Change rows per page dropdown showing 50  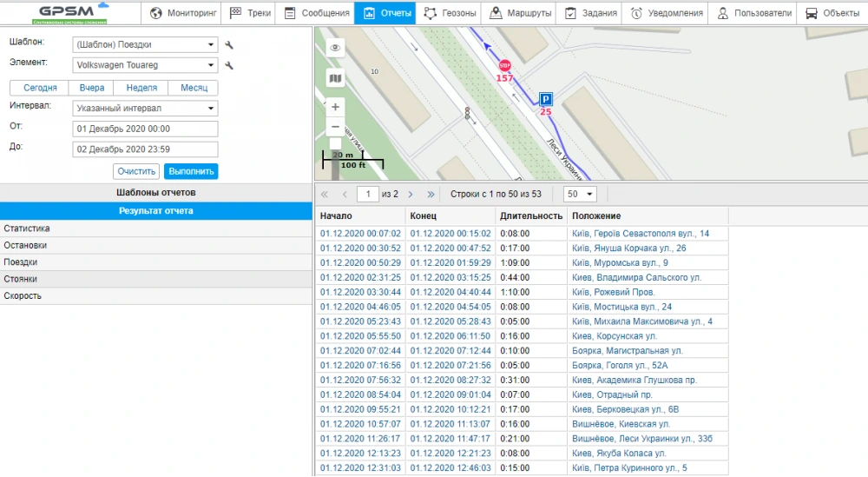pyautogui.click(x=580, y=194)
